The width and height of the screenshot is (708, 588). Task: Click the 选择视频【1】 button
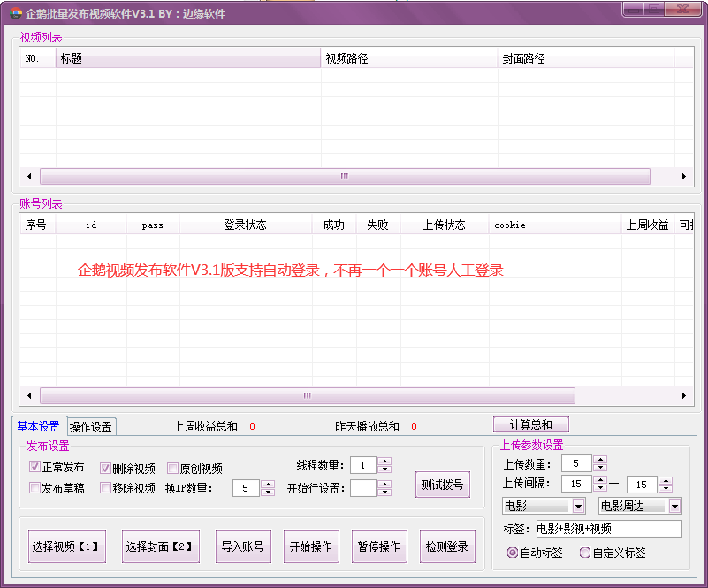(x=67, y=546)
